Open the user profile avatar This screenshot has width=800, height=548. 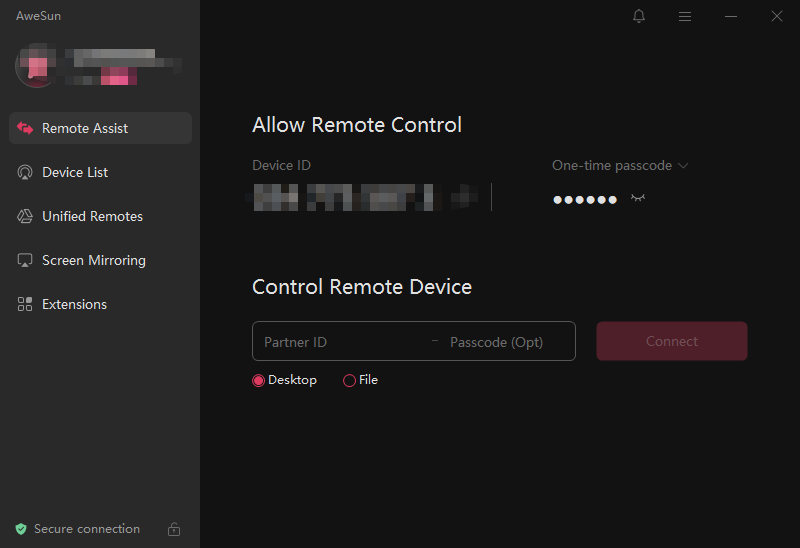coord(36,66)
